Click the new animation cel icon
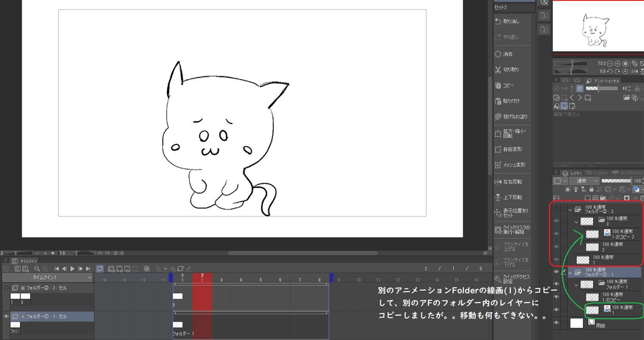This screenshot has width=644, height=340. 119,268
